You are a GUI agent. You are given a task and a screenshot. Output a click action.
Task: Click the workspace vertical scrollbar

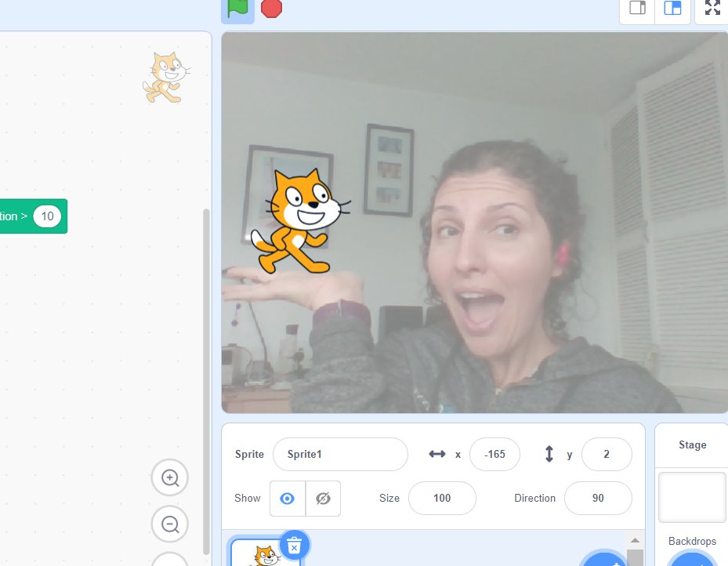point(206,381)
